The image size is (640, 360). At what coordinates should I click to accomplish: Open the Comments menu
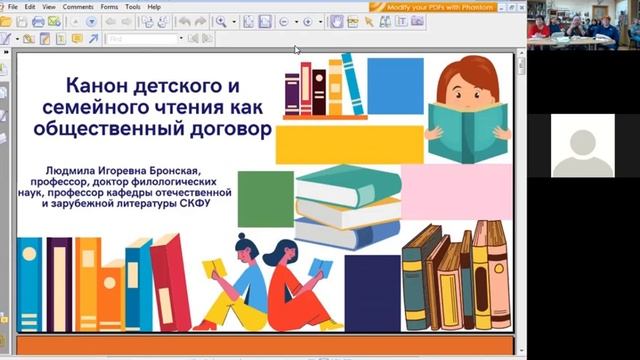click(78, 7)
